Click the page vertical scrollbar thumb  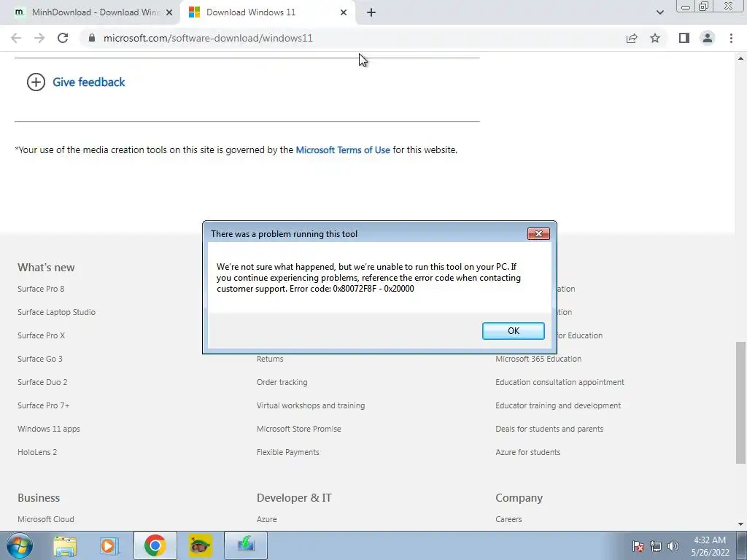(740, 402)
